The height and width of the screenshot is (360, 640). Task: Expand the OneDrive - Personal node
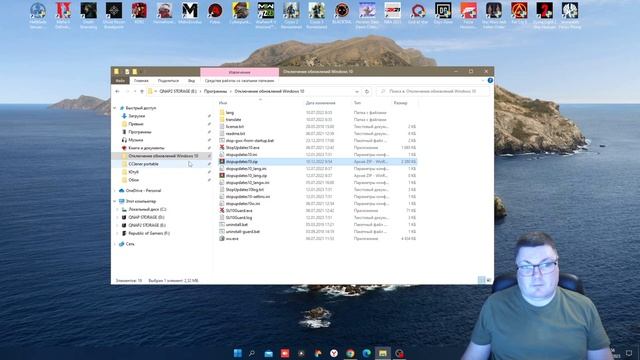(x=115, y=191)
